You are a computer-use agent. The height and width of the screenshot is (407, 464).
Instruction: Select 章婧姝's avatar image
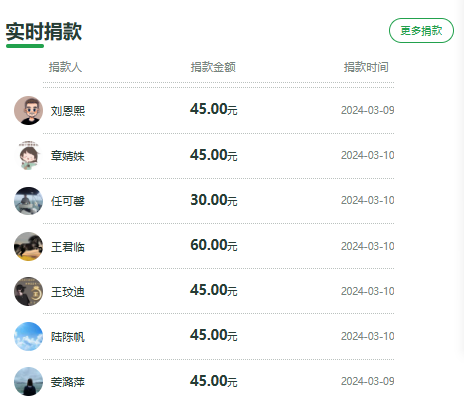coord(29,156)
